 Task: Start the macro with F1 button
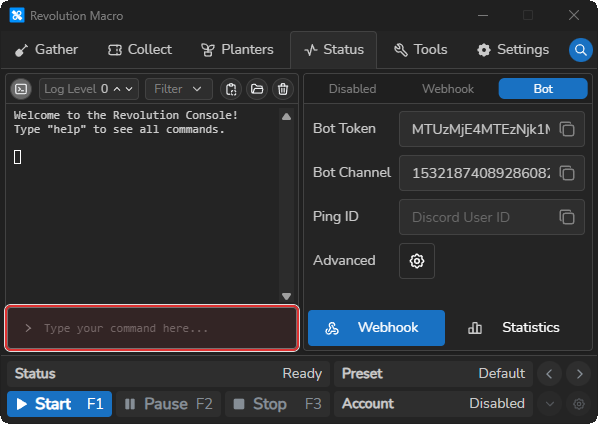click(x=59, y=404)
